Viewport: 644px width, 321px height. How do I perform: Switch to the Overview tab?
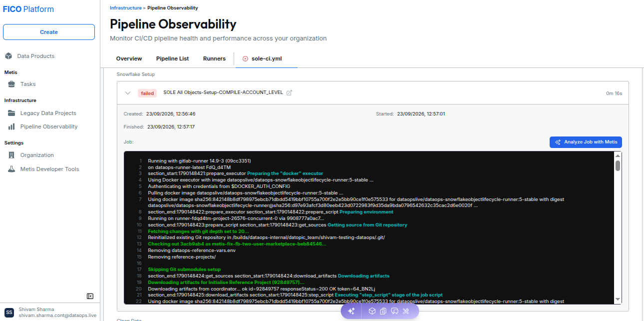[x=129, y=58]
